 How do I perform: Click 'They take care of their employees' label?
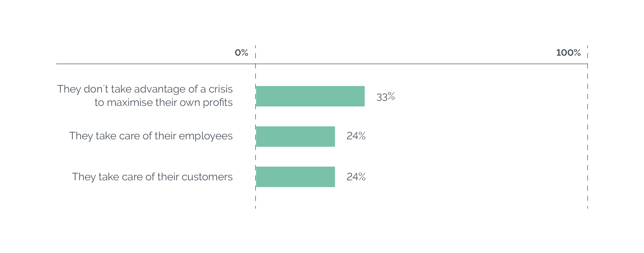(151, 136)
